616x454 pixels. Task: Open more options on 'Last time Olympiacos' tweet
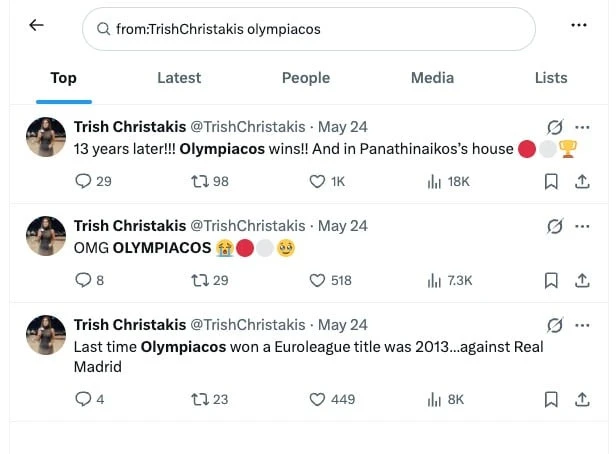[x=582, y=325]
